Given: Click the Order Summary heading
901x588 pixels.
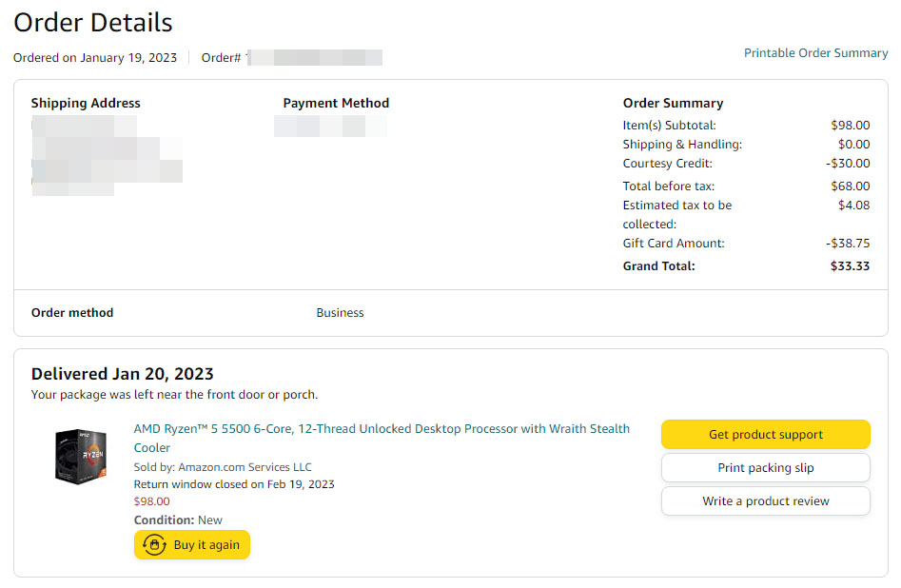Looking at the screenshot, I should (x=673, y=104).
